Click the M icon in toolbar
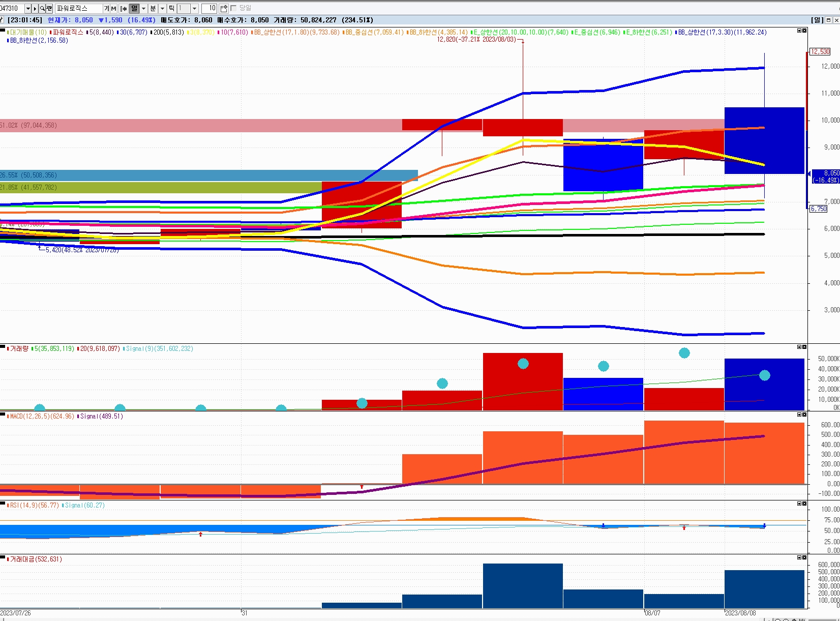The height and width of the screenshot is (621, 840). 113,8
